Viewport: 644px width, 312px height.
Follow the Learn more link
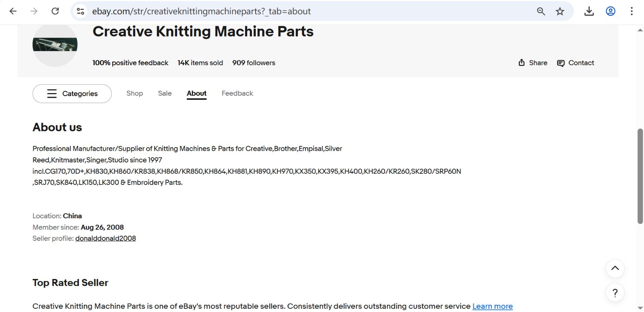(x=492, y=306)
